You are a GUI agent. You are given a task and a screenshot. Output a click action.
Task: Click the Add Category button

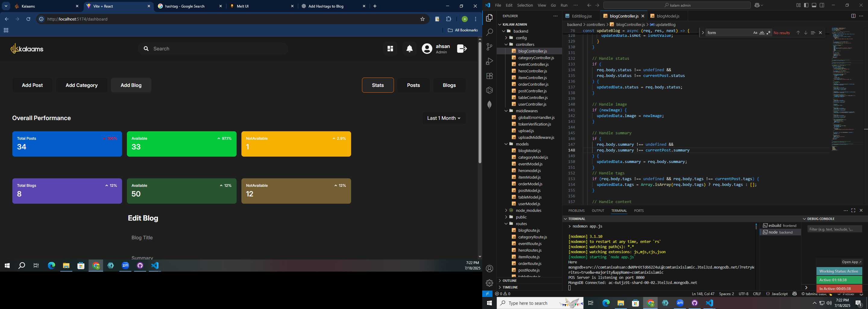pyautogui.click(x=82, y=85)
